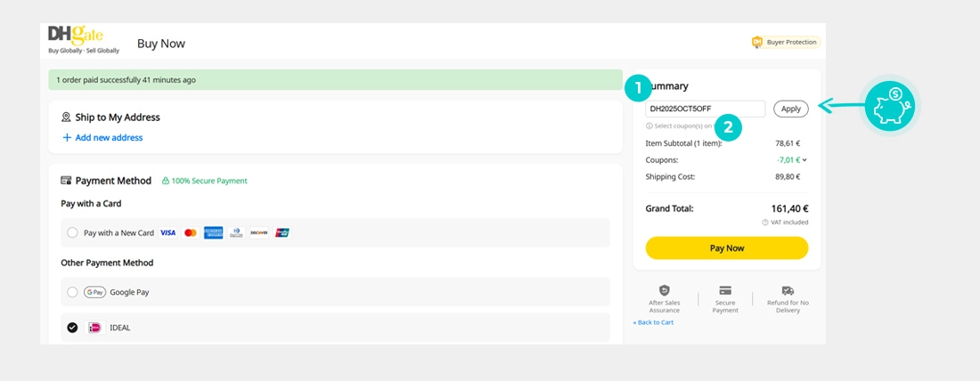This screenshot has height=381, width=980.
Task: Click the After Sales Assurance shield icon
Action: (x=664, y=291)
